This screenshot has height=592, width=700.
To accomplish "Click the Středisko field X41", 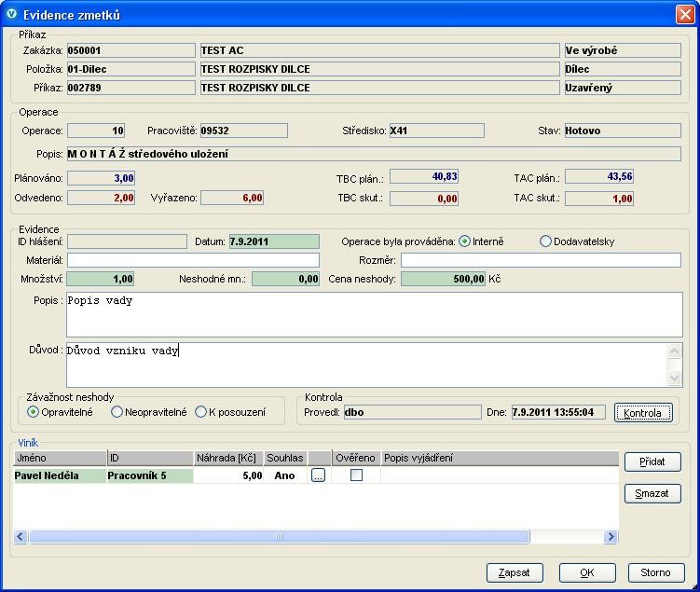I will [436, 131].
